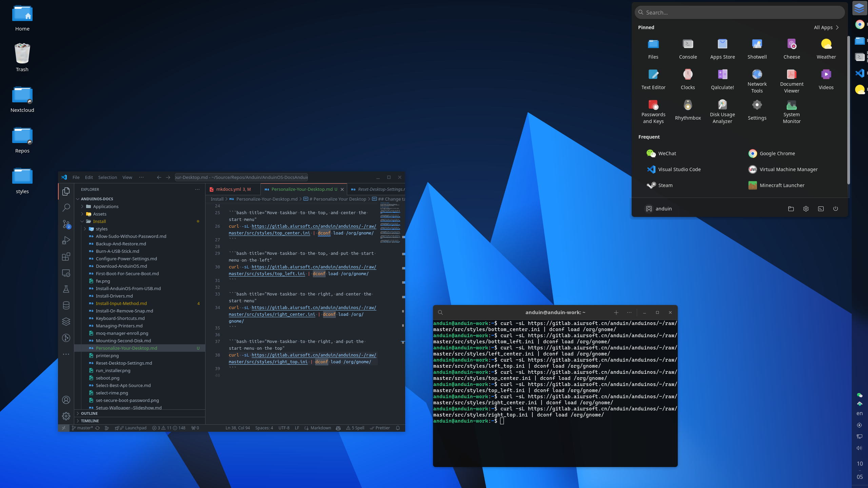Open the Extensions view in VS Code

pos(66,257)
